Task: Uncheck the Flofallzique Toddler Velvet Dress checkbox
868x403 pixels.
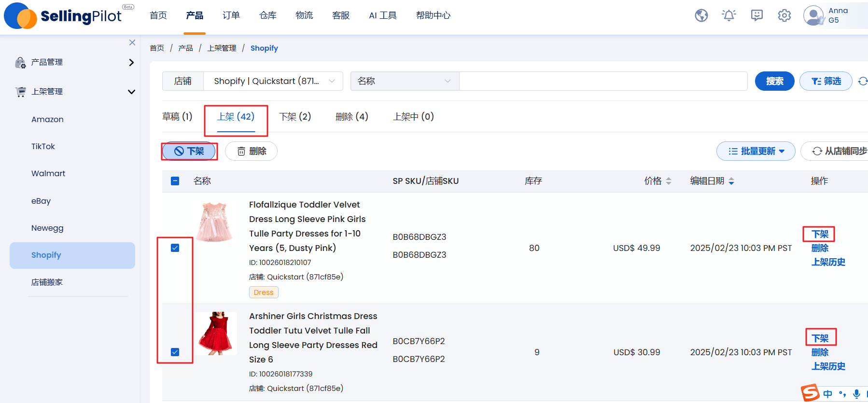Action: (x=175, y=248)
